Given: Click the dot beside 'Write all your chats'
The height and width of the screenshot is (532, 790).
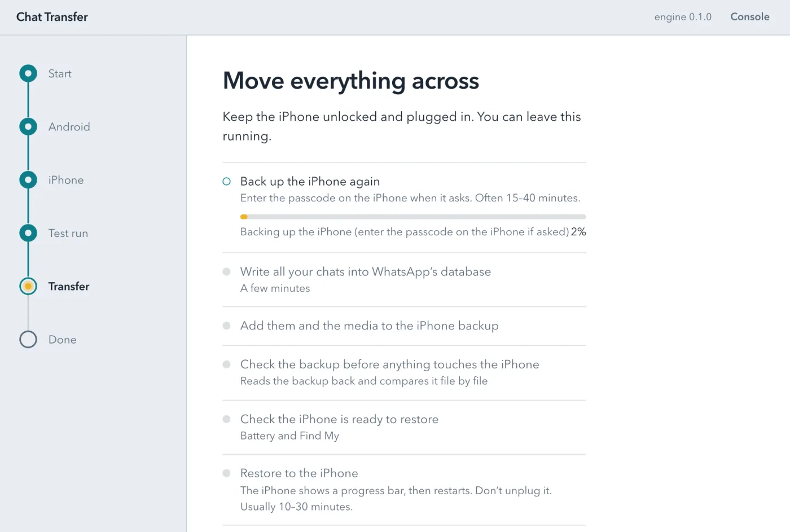Looking at the screenshot, I should (227, 272).
